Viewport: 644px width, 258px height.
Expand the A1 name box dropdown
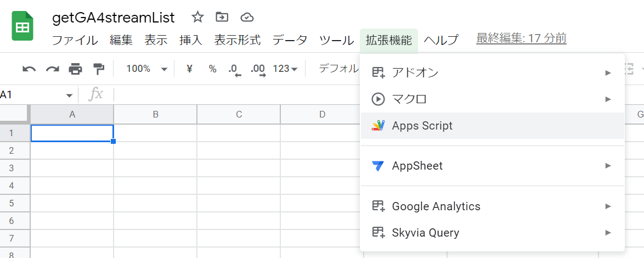(x=69, y=95)
